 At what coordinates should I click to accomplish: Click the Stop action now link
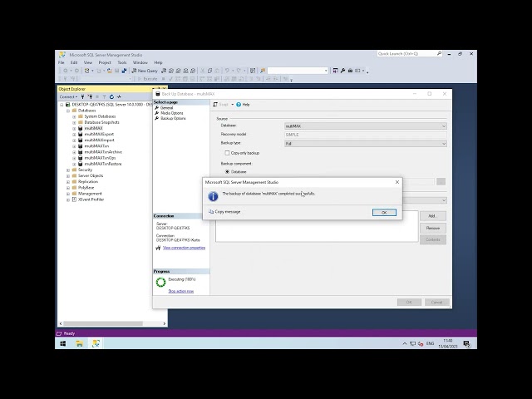pos(181,291)
